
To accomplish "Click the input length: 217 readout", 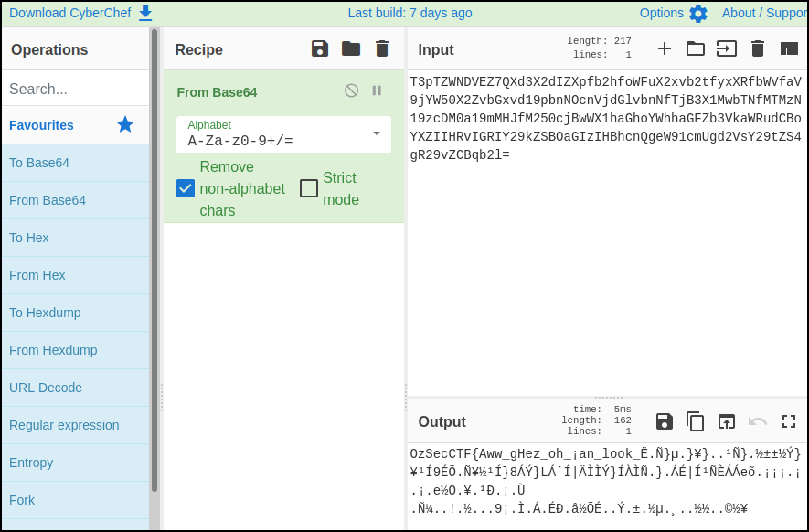I will [x=599, y=41].
